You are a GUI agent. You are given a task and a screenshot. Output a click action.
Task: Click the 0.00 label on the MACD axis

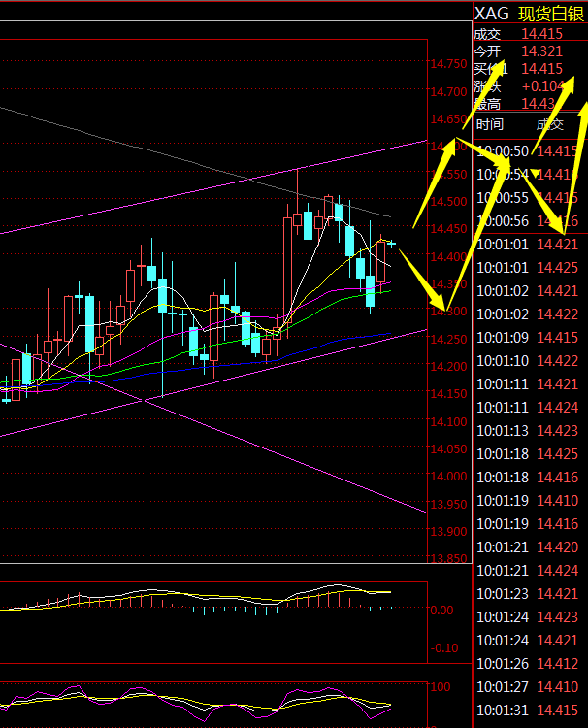click(441, 611)
